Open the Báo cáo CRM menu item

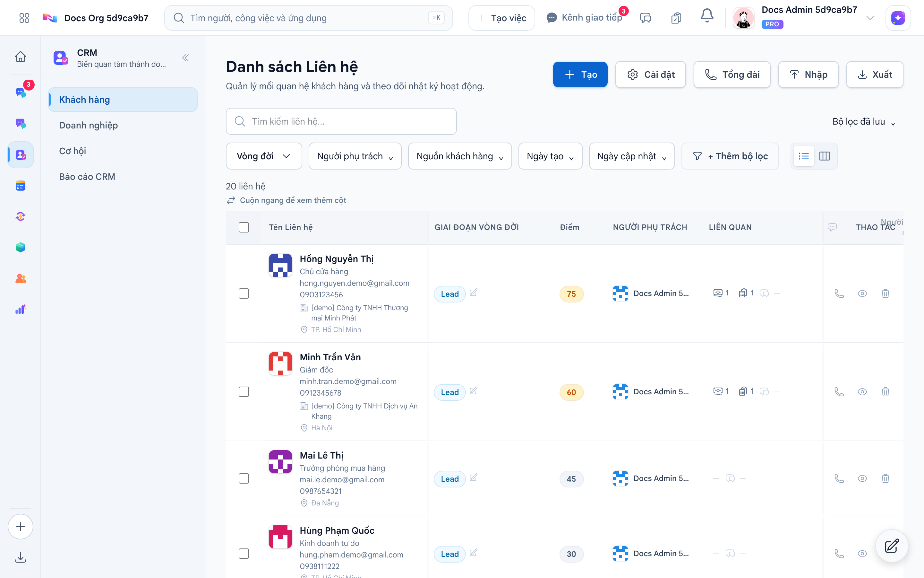coord(123,177)
